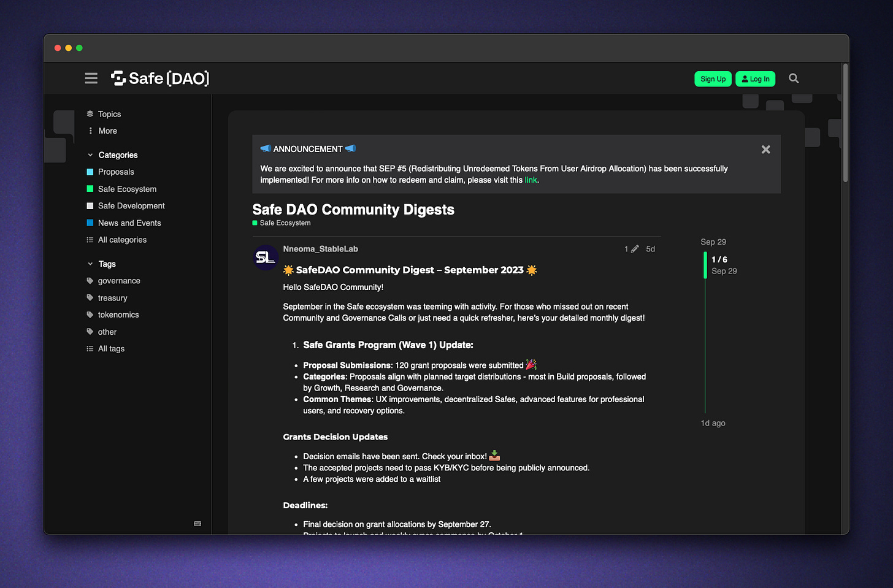Open the other tag
Screen dimensions: 893x588
coord(107,332)
